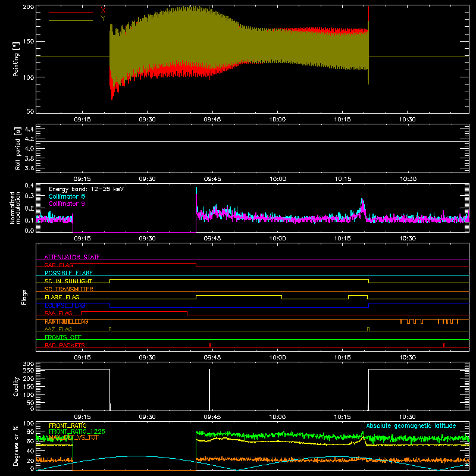Viewport: 476px width, 476px height.
Task: Click the Degrees or % axis label
Action: (16, 446)
